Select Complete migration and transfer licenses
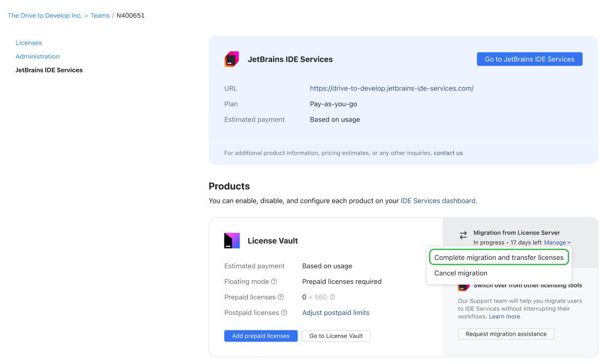 pos(498,257)
